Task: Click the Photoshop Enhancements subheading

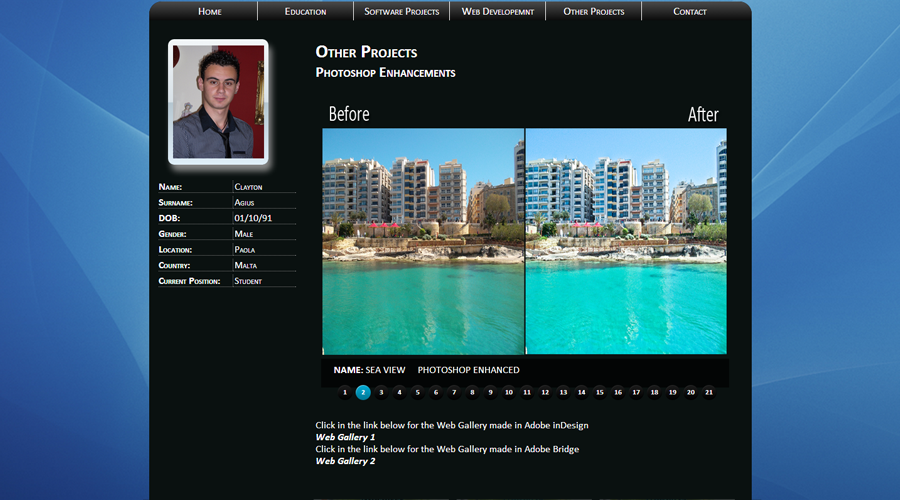Action: (x=385, y=73)
